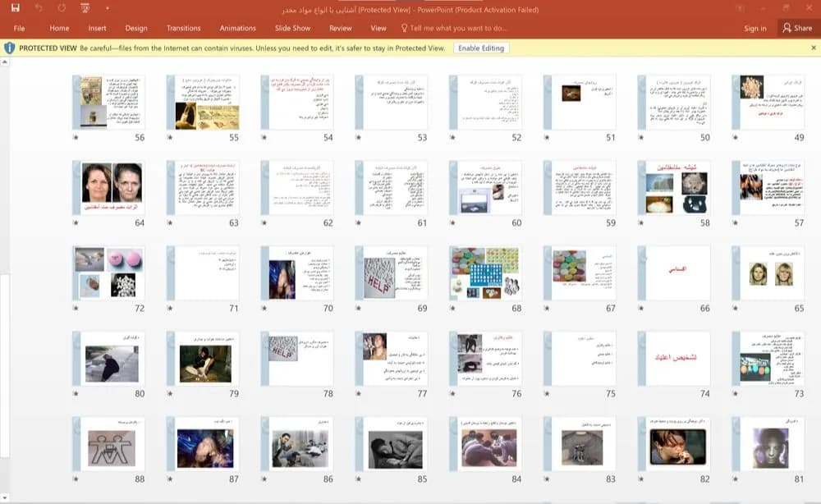Click the lightbulb Tell me icon
Viewport: 821px width, 504px height.
tap(404, 28)
